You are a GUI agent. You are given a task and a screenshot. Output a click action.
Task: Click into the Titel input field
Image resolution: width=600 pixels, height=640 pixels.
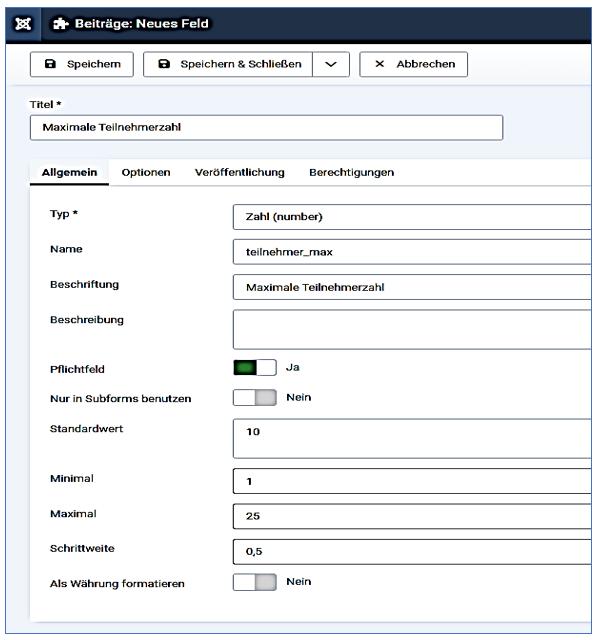[265, 127]
